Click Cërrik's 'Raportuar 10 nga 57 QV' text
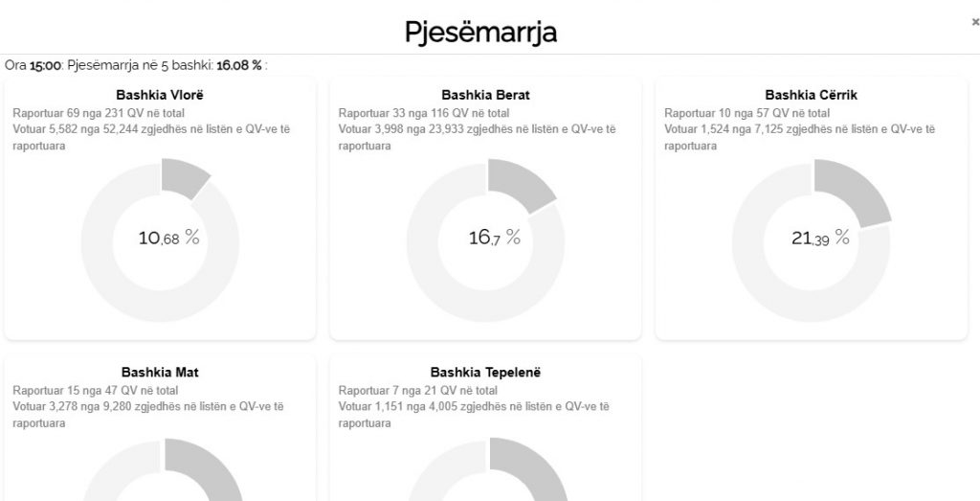 740,112
